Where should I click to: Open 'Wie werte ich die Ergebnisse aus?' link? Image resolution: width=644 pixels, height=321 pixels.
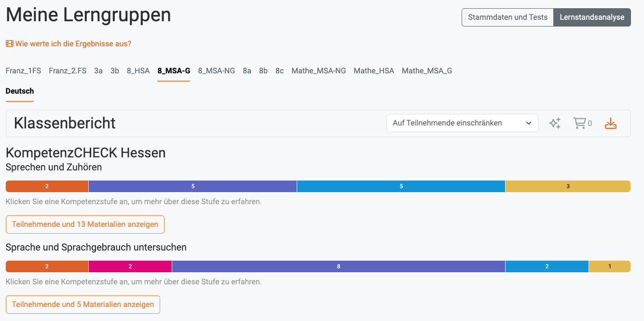tap(73, 44)
